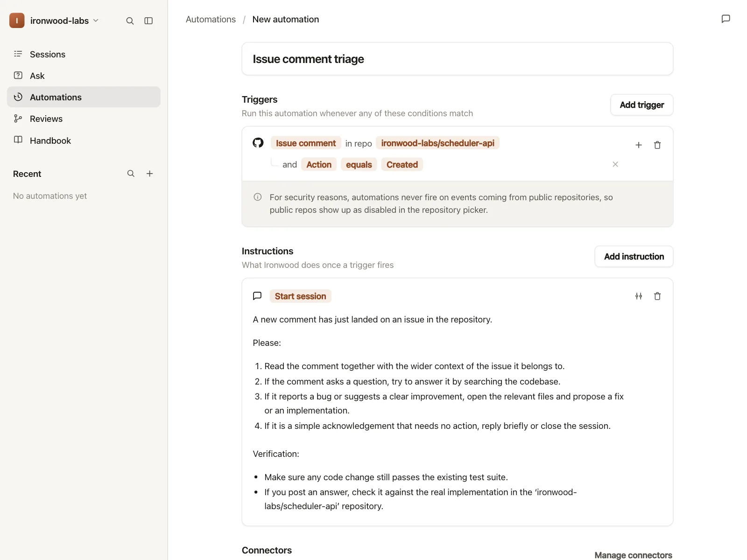Viewport: 747px width, 560px height.
Task: Delete the Start session instruction
Action: [657, 296]
